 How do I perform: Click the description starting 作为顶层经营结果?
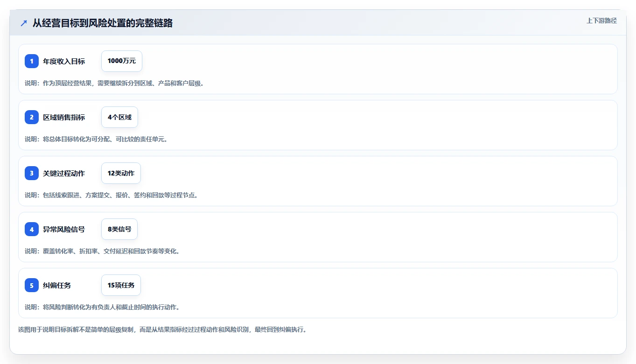(x=114, y=83)
